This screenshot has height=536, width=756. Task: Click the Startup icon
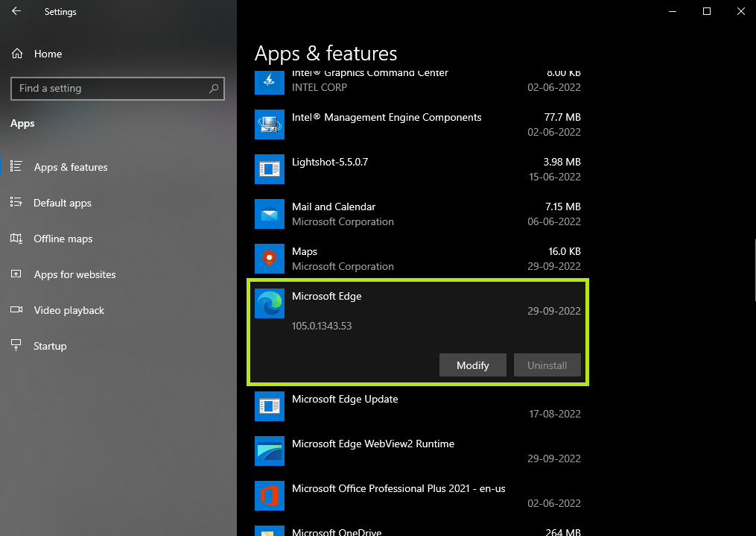tap(16, 345)
